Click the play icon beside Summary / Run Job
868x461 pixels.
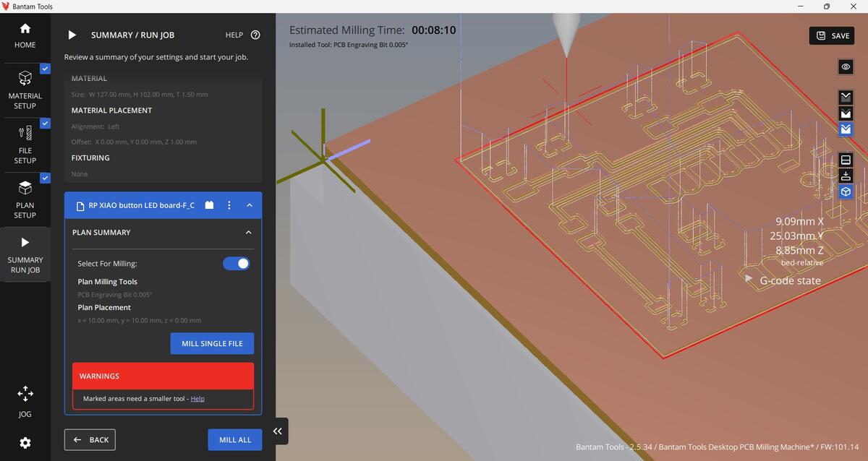click(x=72, y=35)
